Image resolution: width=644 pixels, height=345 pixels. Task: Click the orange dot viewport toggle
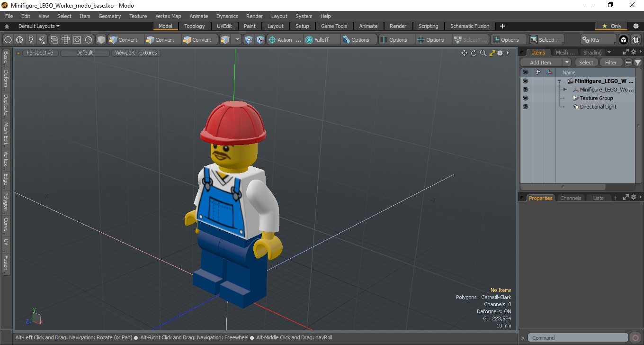click(x=18, y=53)
